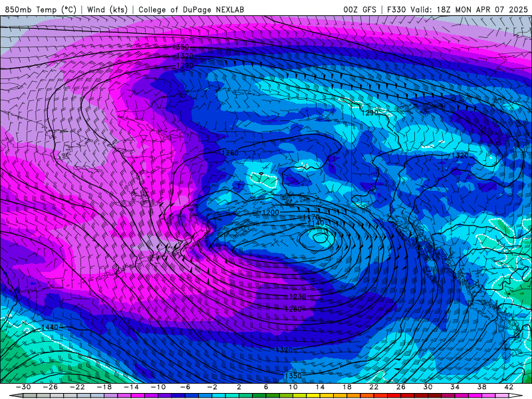Click the positive 30 colorbar label
The width and height of the screenshot is (532, 399).
coord(428,387)
